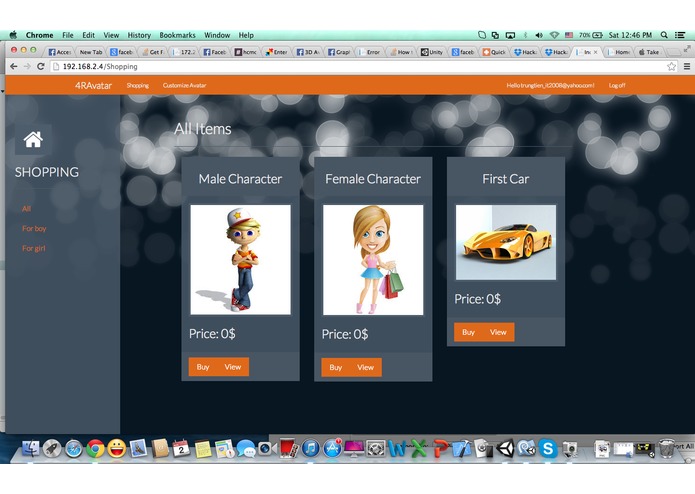View the Male Character
The image size is (695, 494).
[233, 367]
